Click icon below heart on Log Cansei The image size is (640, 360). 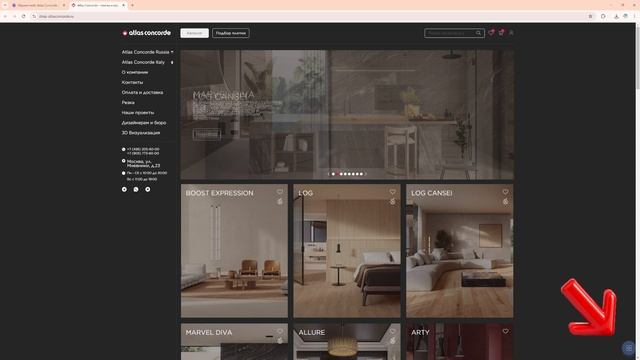pyautogui.click(x=505, y=201)
